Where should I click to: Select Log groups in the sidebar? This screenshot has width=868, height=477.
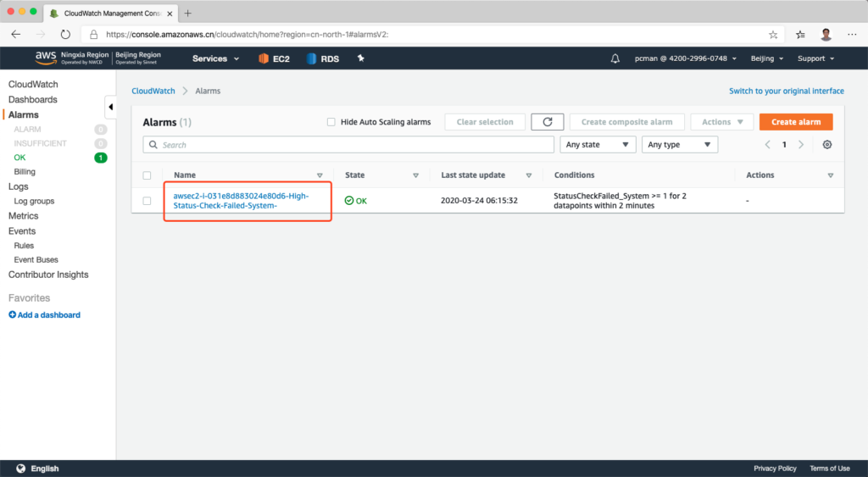tap(34, 202)
